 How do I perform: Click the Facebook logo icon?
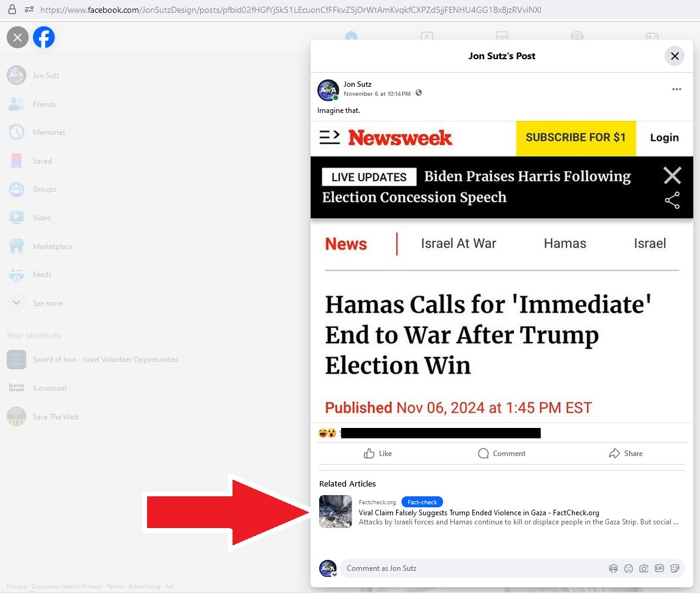(x=44, y=37)
